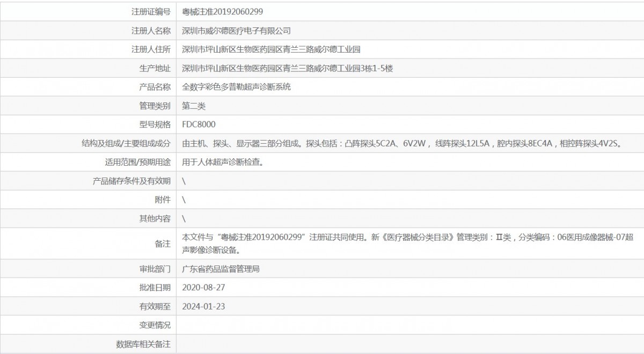
Task: Select the text 用于人体超声诊断检查。
Action: click(223, 162)
